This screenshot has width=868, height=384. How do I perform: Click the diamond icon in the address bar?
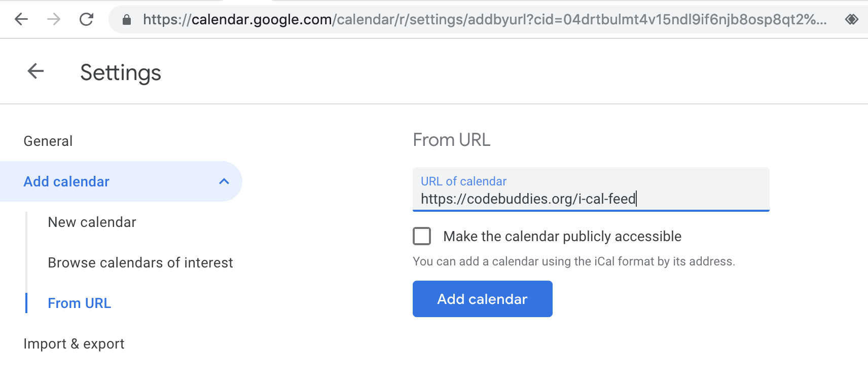(851, 19)
